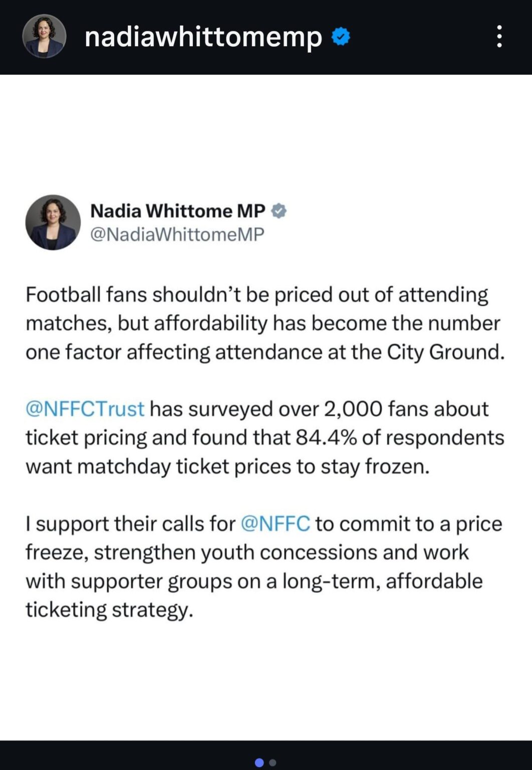Select the active carousel dot at the bottom

point(260,762)
